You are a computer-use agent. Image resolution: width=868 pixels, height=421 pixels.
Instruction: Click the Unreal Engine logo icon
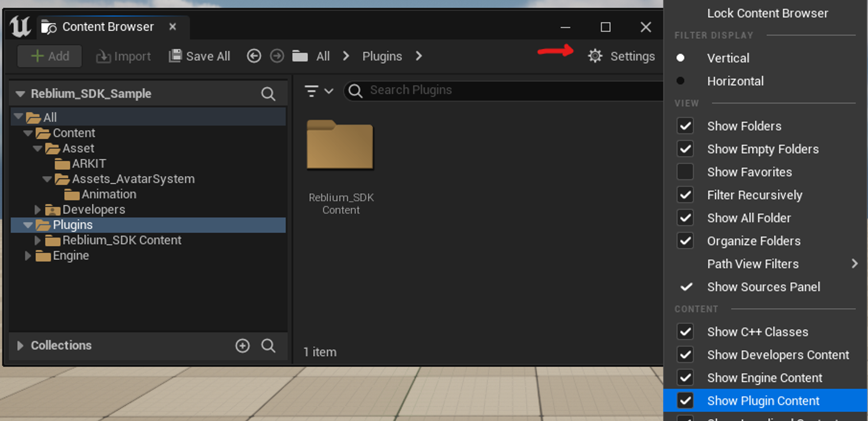pyautogui.click(x=20, y=26)
